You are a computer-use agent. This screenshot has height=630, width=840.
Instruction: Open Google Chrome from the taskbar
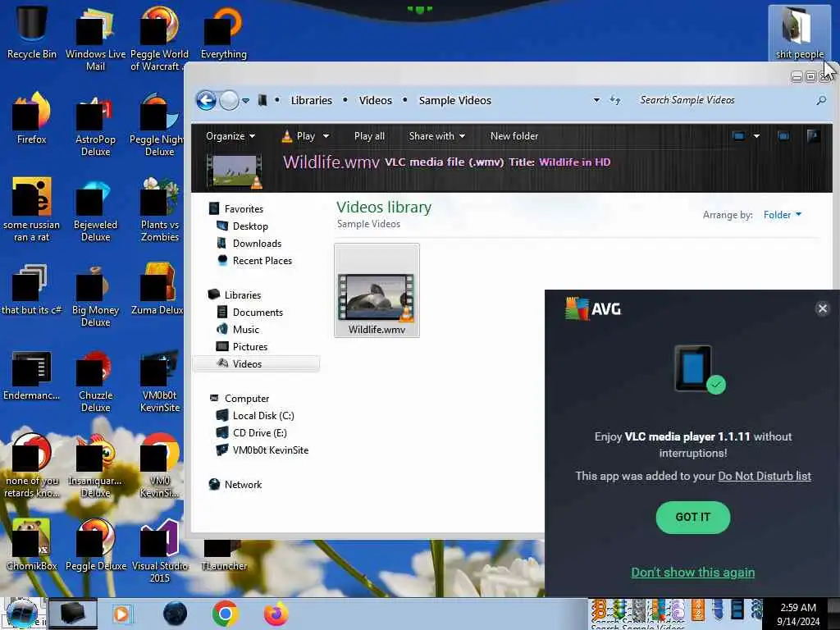(225, 614)
